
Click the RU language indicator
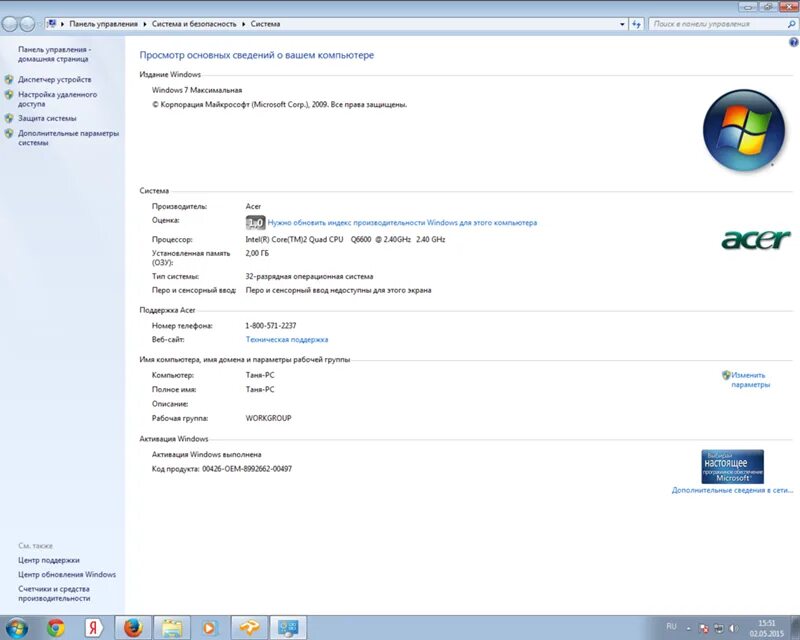coord(671,626)
